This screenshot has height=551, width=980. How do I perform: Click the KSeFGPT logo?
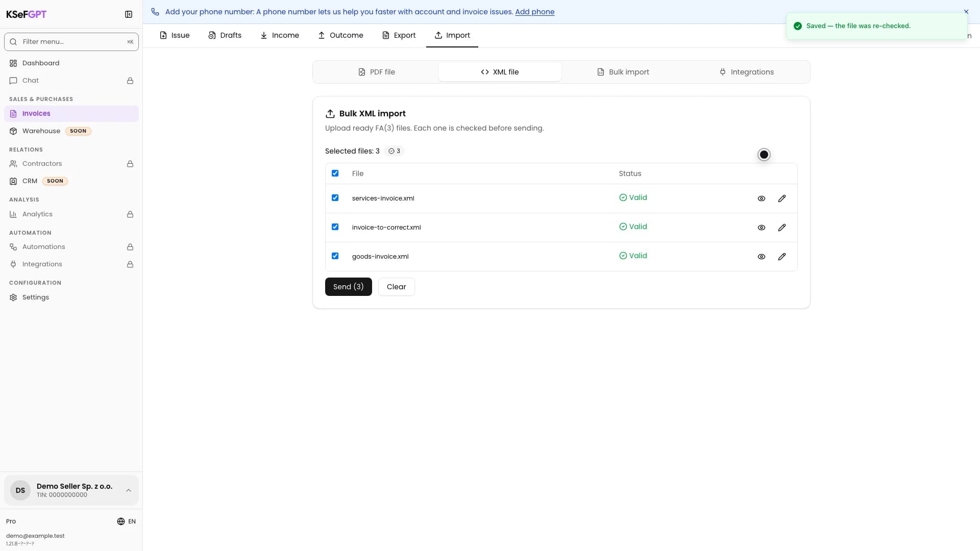pyautogui.click(x=26, y=14)
